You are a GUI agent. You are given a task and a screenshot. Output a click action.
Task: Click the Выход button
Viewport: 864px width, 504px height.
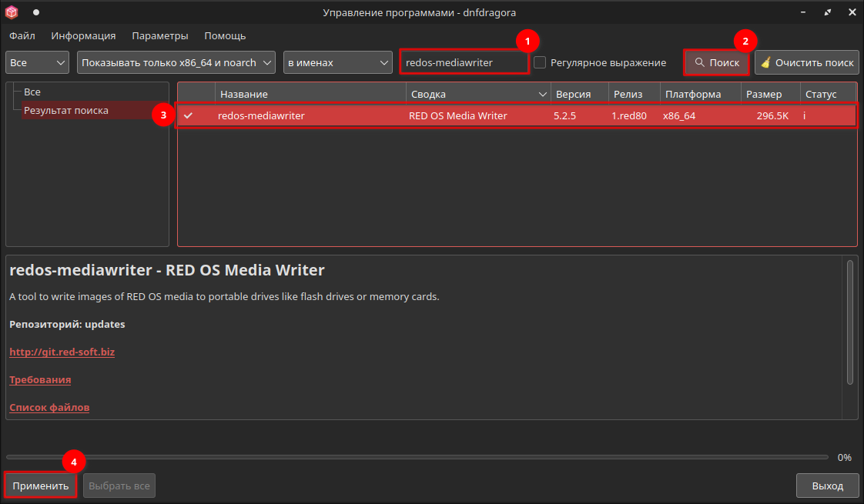coord(827,486)
